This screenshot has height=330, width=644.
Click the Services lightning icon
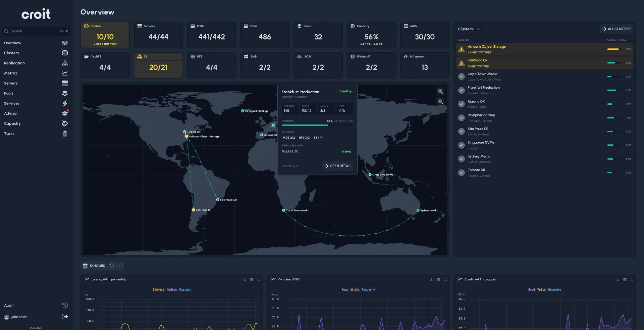point(65,103)
